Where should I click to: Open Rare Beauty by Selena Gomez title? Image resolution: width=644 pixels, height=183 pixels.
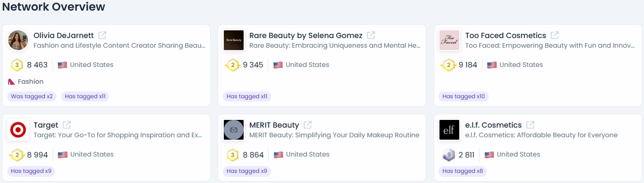[x=306, y=36]
